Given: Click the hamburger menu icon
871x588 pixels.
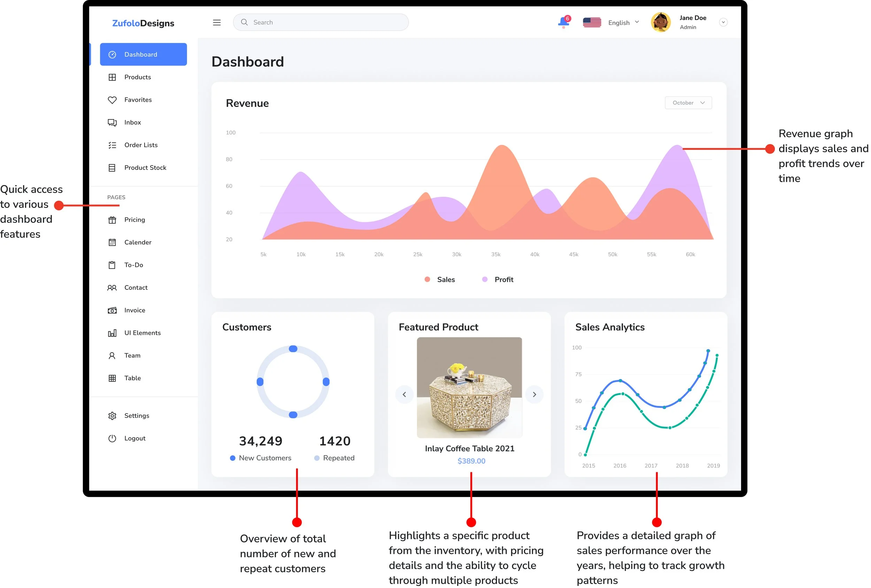Looking at the screenshot, I should coord(217,23).
